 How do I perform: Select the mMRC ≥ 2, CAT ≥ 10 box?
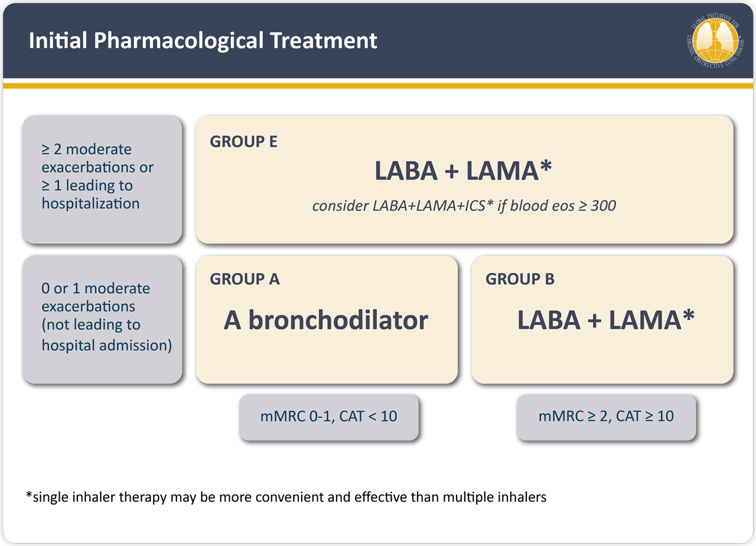pyautogui.click(x=606, y=417)
